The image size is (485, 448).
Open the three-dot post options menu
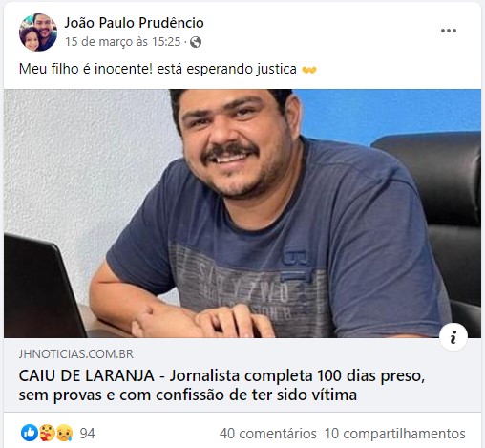449,31
